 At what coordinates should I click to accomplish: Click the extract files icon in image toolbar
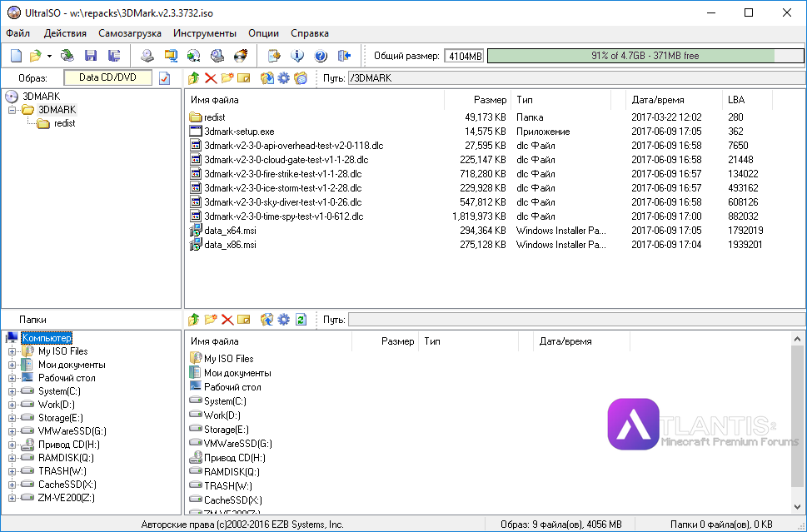(267, 78)
